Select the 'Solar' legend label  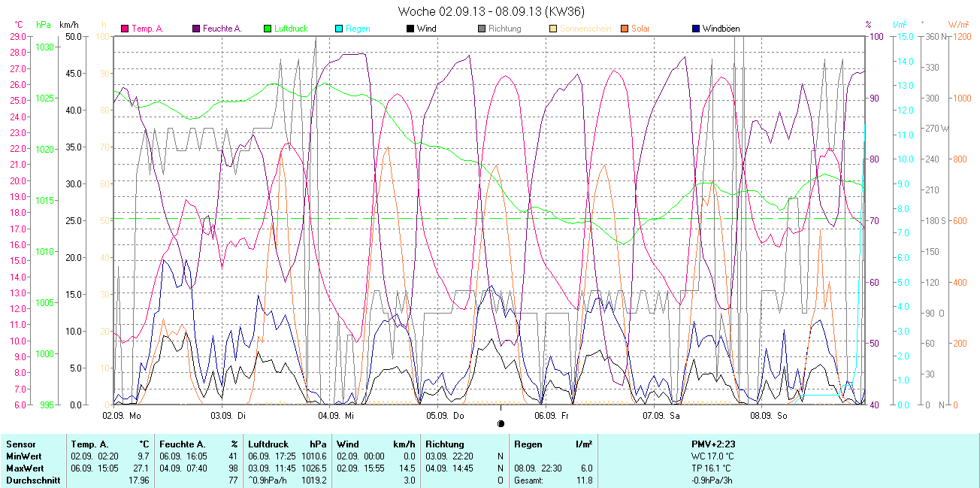[x=640, y=29]
